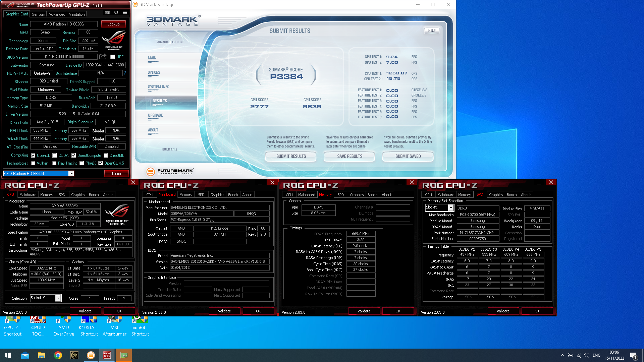
Task: Expand the Socket #1 selection dropdown
Action: coord(58,298)
